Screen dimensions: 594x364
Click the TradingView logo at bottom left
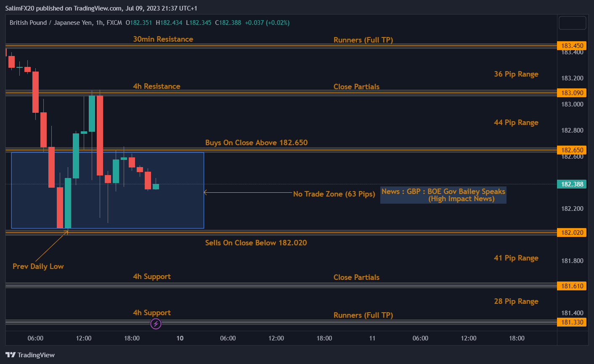[x=30, y=355]
